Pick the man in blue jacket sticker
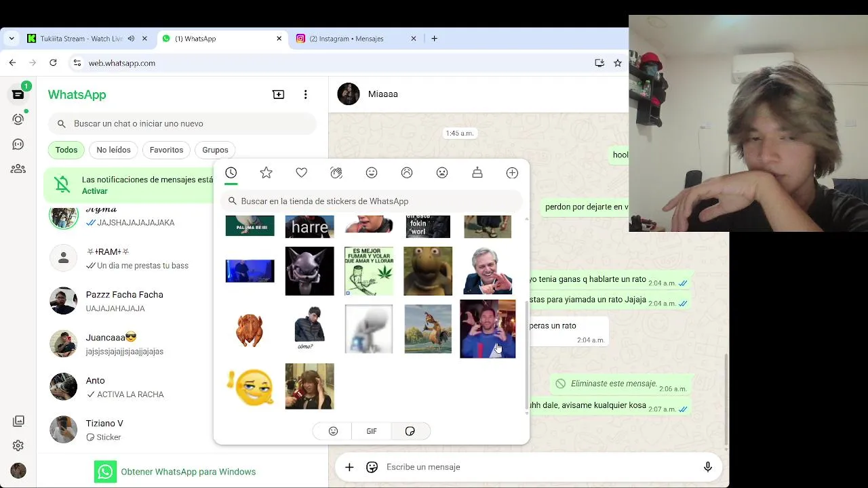868x488 pixels. point(488,329)
